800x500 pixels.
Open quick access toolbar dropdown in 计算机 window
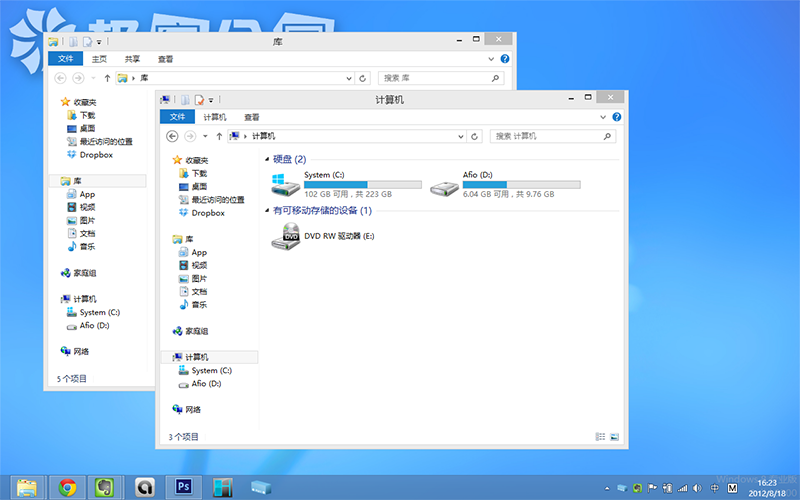point(211,100)
